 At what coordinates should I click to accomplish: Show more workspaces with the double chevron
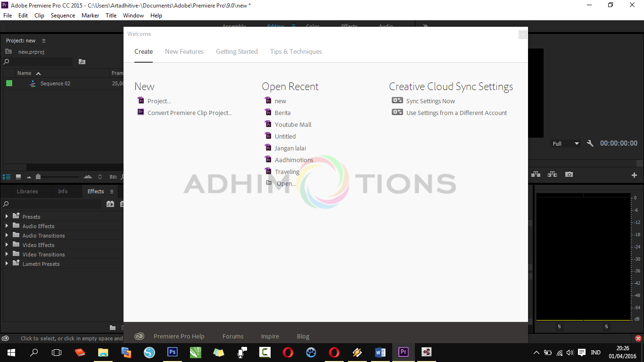point(425,26)
